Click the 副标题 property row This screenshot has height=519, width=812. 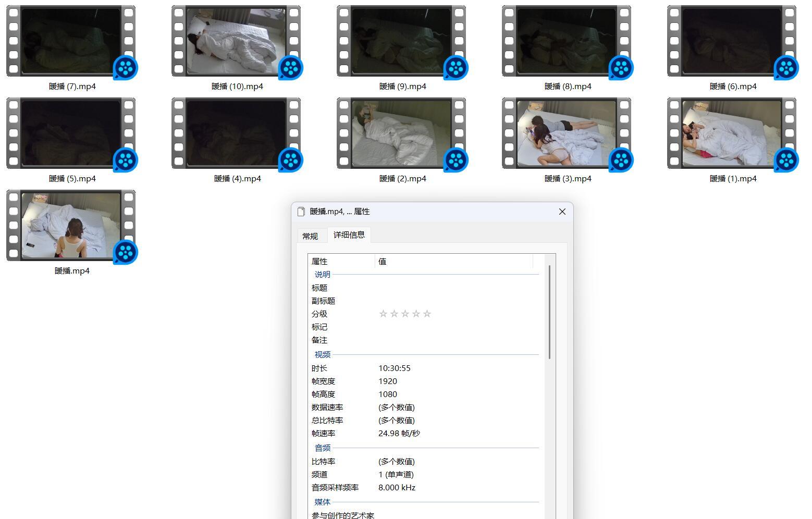point(425,301)
